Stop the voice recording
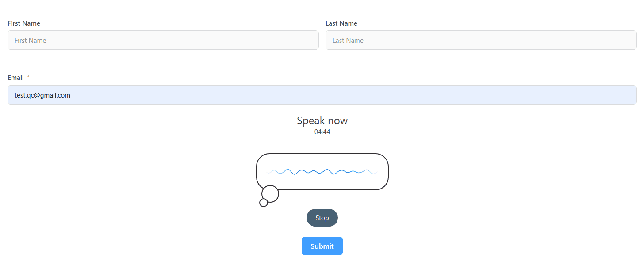 pos(322,218)
